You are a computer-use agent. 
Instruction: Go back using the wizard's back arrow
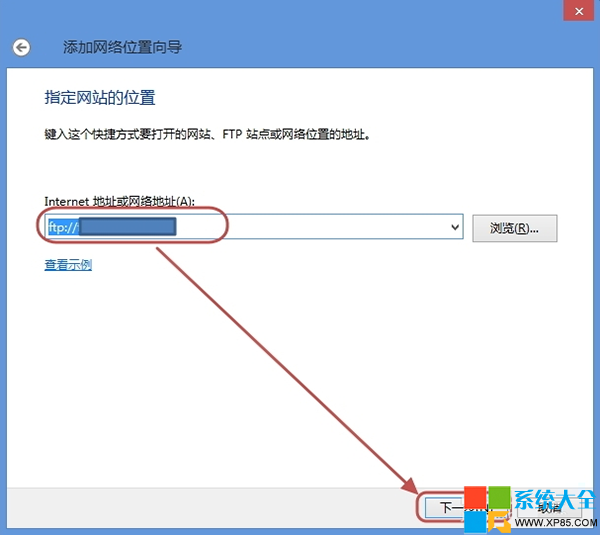(x=21, y=48)
